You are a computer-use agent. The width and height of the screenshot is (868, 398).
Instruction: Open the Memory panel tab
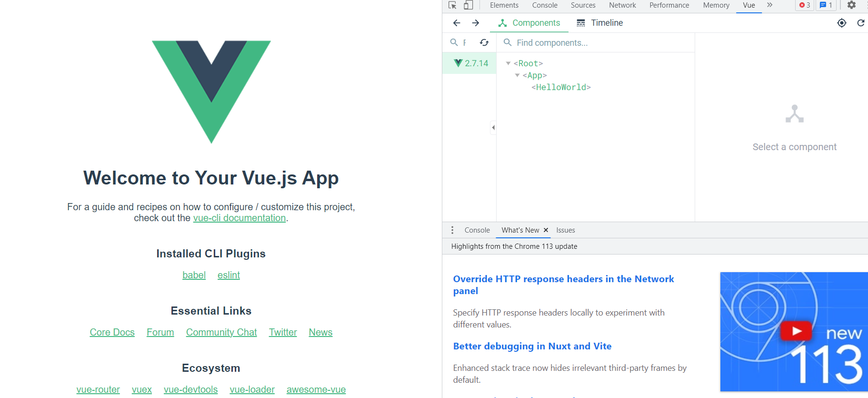(716, 5)
